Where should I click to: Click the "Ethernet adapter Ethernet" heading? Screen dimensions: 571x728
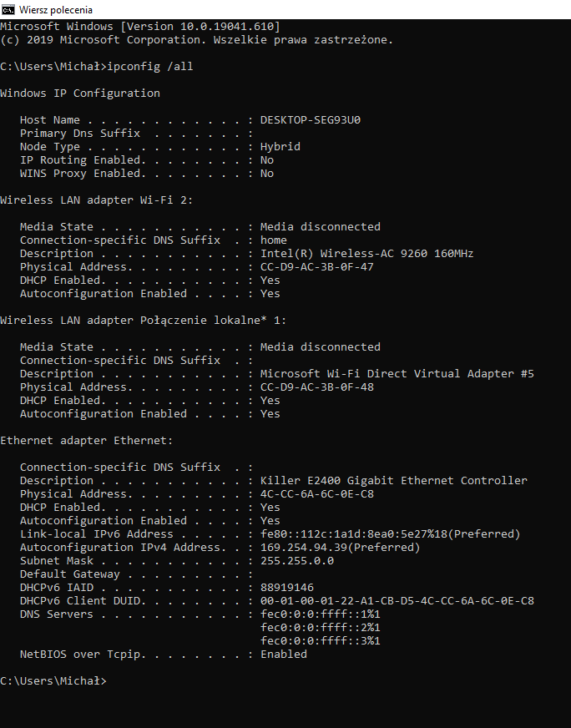tap(87, 440)
